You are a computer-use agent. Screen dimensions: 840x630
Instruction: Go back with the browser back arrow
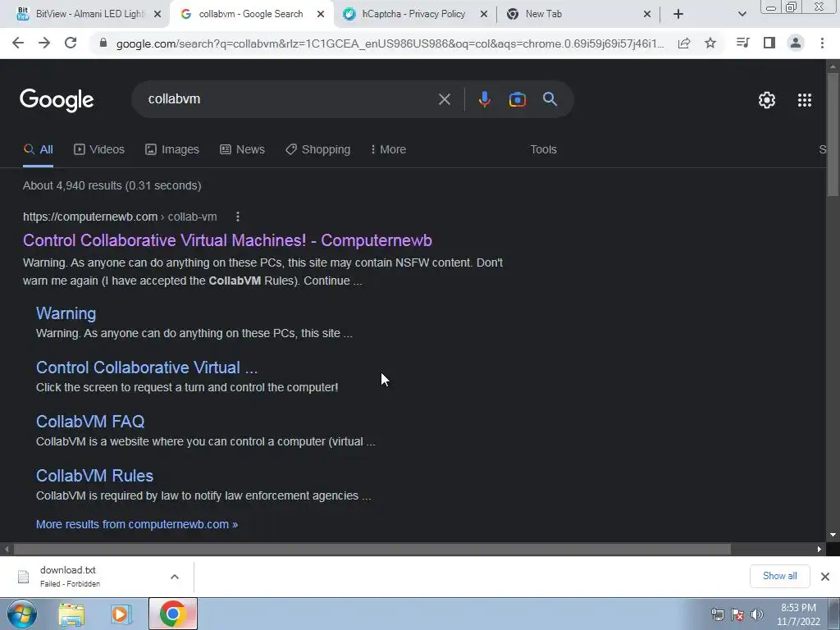(18, 43)
